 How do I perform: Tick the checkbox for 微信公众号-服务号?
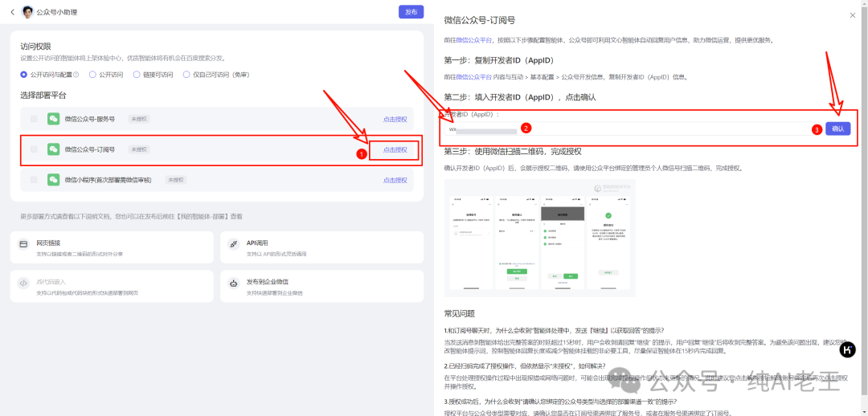click(35, 119)
